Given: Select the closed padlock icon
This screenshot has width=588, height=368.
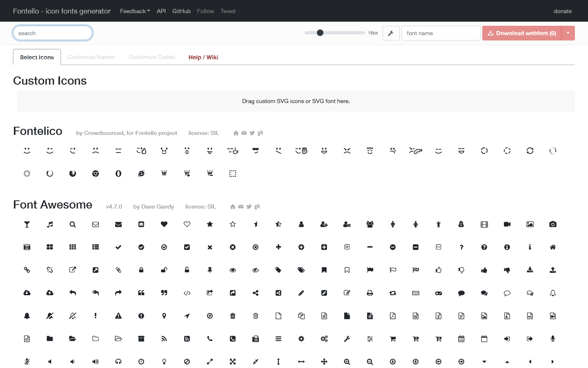Looking at the screenshot, I should (141, 270).
